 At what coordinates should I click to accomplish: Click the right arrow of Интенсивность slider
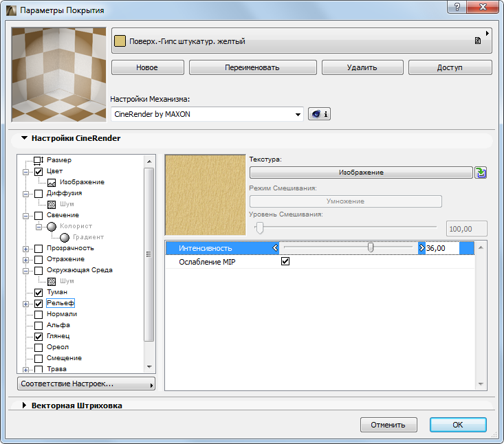tap(421, 247)
